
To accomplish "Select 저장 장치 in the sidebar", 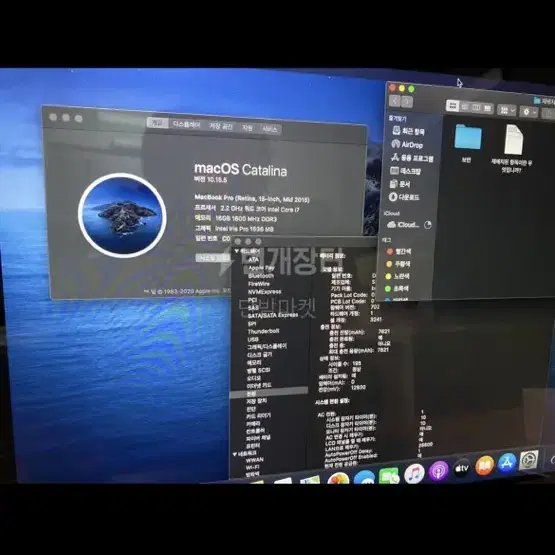I will 257,401.
